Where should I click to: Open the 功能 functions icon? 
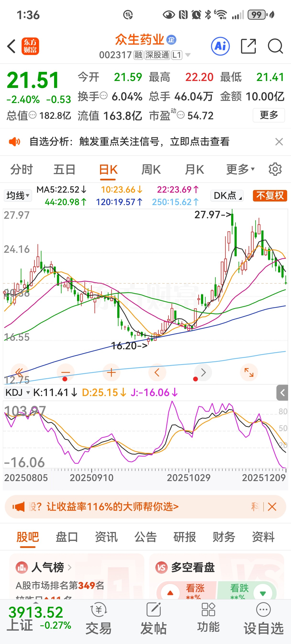208,618
